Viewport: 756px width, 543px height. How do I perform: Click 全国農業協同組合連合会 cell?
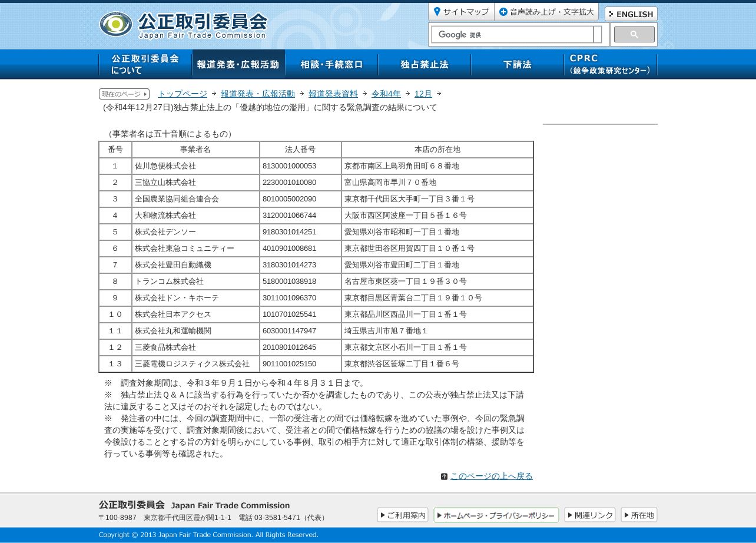click(195, 199)
